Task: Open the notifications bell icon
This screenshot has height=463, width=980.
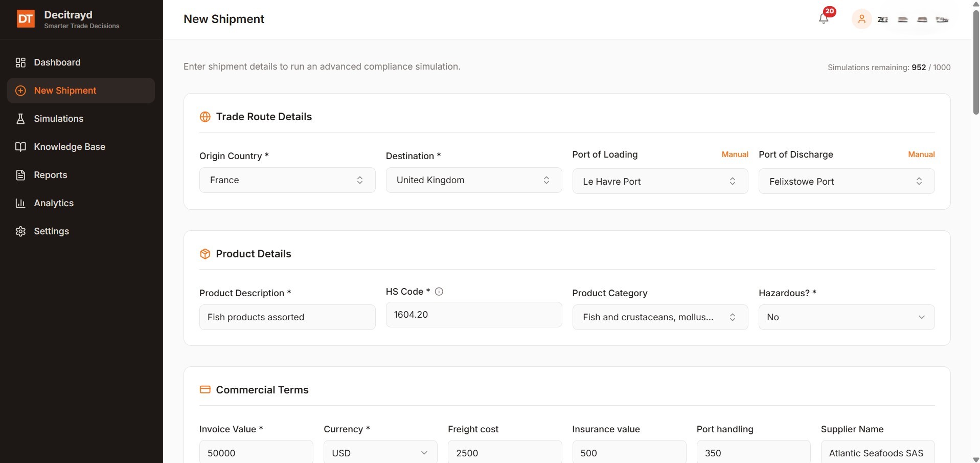Action: pyautogui.click(x=823, y=19)
